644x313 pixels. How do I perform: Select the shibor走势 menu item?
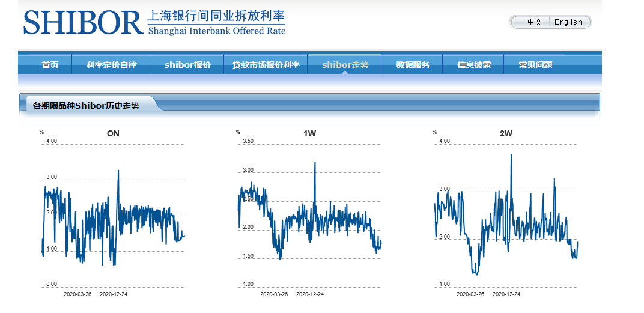345,65
